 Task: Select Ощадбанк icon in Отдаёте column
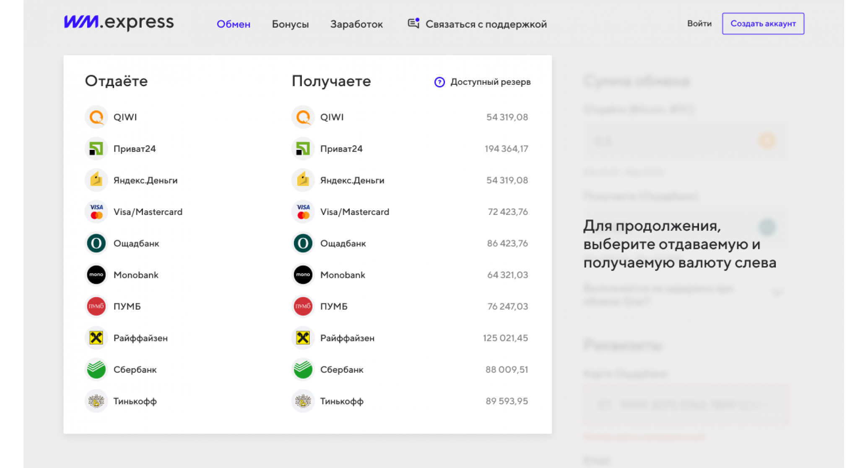pyautogui.click(x=96, y=243)
